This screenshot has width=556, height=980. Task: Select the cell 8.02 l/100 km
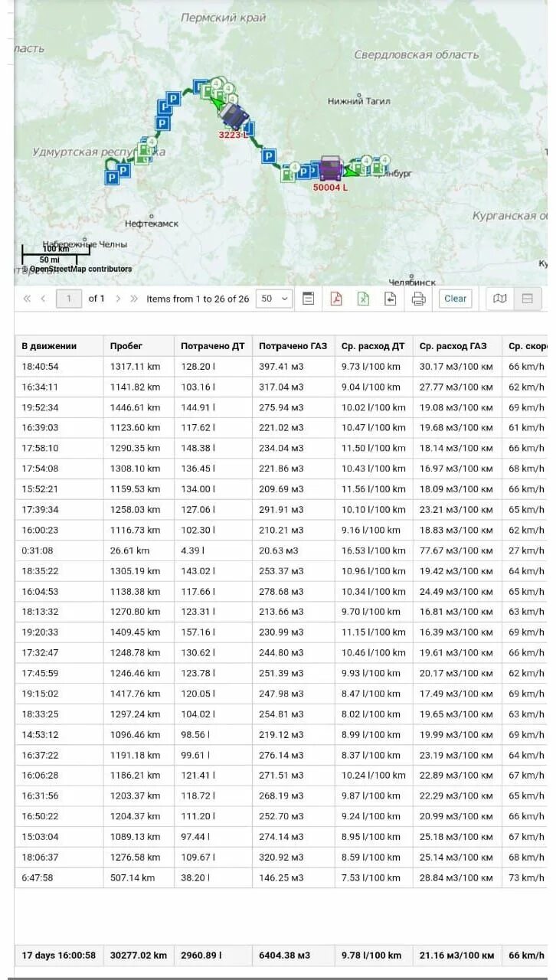(x=374, y=714)
